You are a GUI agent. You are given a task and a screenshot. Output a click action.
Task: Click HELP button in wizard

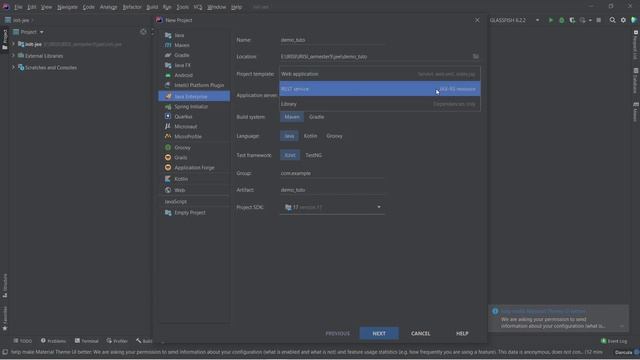click(462, 333)
